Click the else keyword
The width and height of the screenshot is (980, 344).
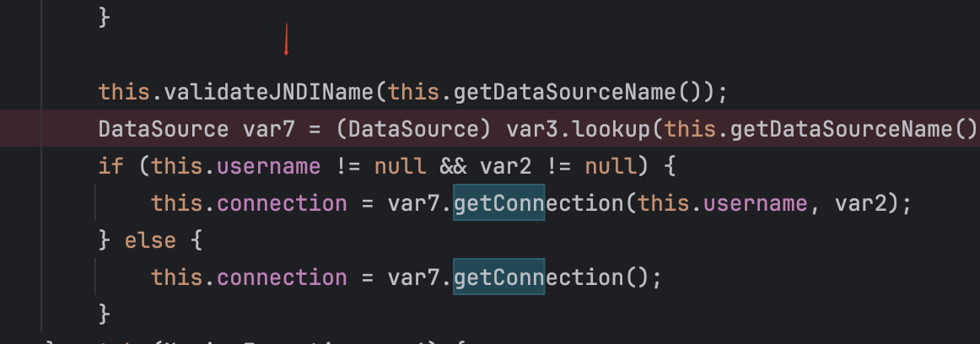coord(151,240)
